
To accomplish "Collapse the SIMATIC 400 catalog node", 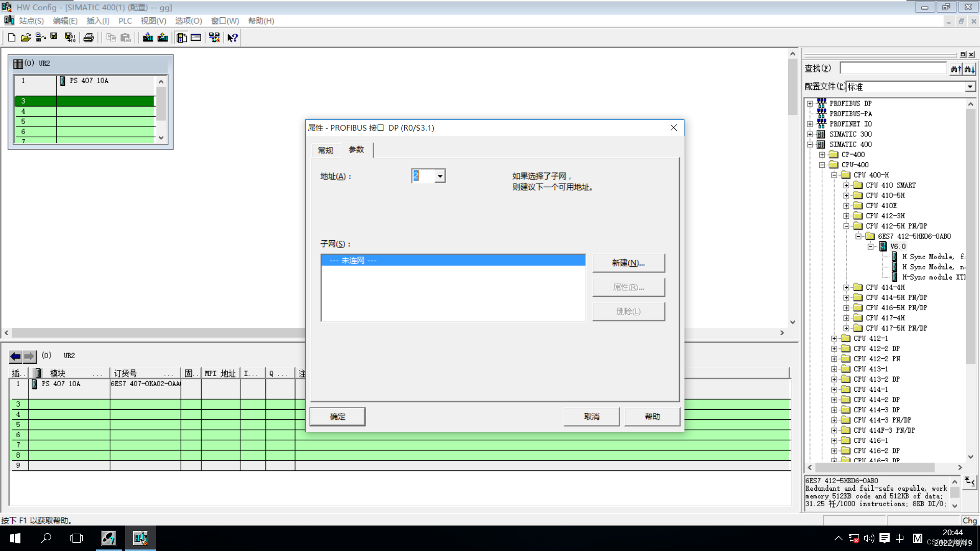I will (810, 144).
